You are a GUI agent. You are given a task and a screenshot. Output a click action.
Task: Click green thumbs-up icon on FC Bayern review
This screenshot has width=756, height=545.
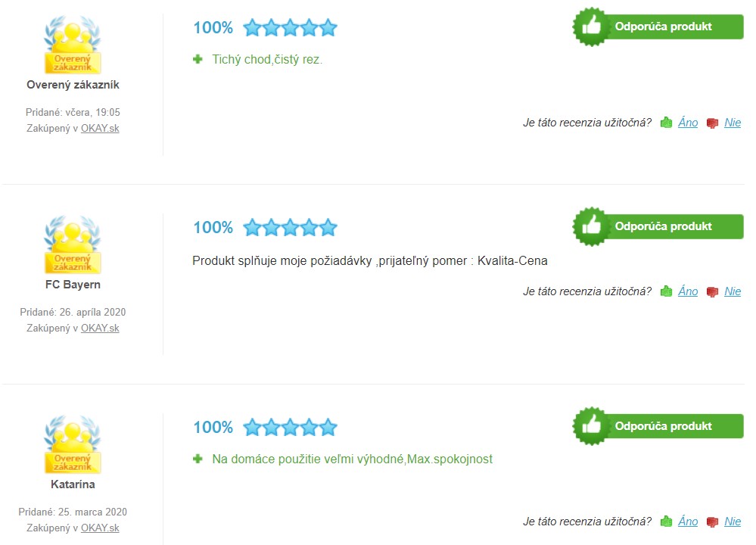(666, 291)
